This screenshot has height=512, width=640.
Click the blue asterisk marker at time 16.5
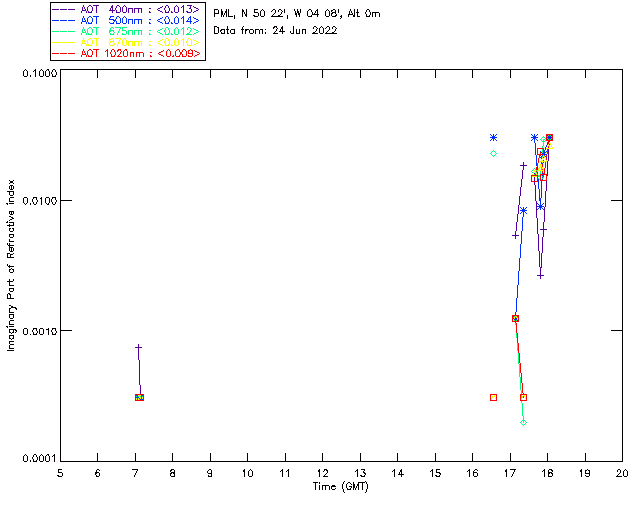[x=493, y=138]
